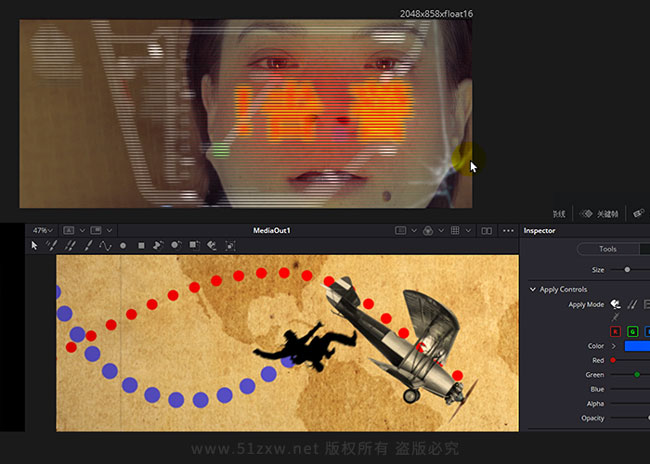
Task: Click the viewer LUT display icon
Action: point(400,231)
